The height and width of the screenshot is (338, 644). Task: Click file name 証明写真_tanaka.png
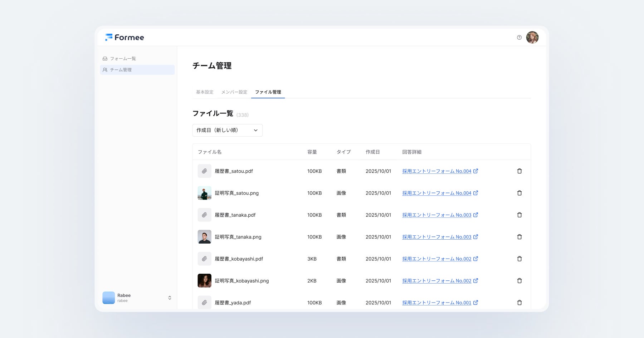(x=238, y=237)
